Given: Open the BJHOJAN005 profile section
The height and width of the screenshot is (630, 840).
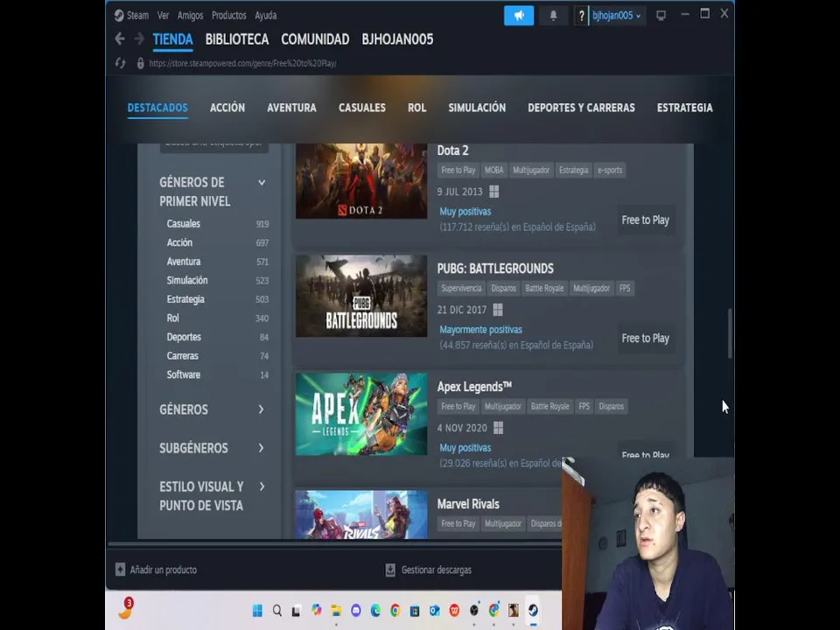Looking at the screenshot, I should point(397,39).
